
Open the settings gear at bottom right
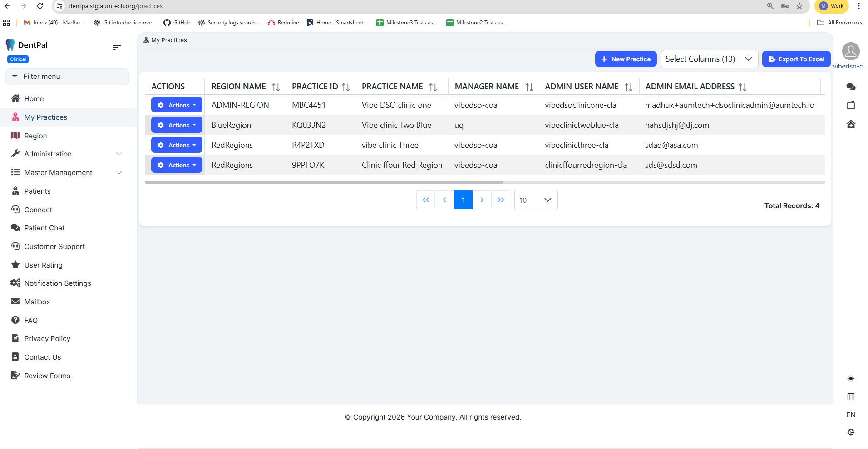click(x=851, y=433)
